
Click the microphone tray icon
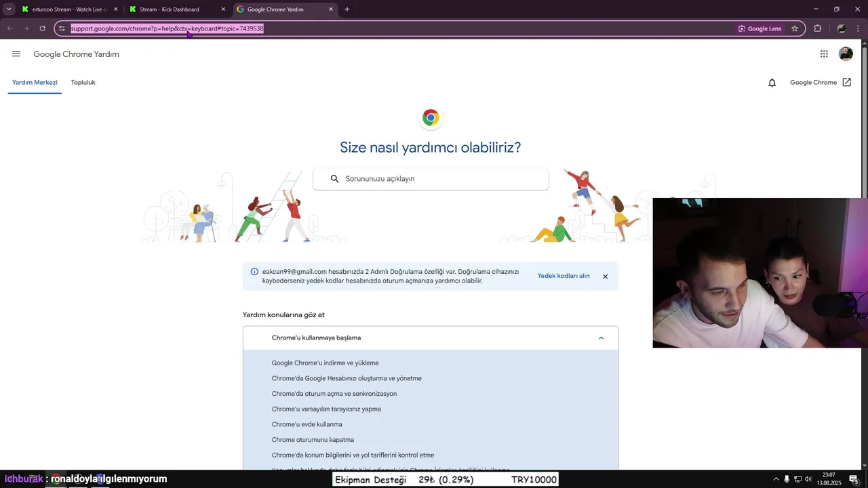point(787,479)
